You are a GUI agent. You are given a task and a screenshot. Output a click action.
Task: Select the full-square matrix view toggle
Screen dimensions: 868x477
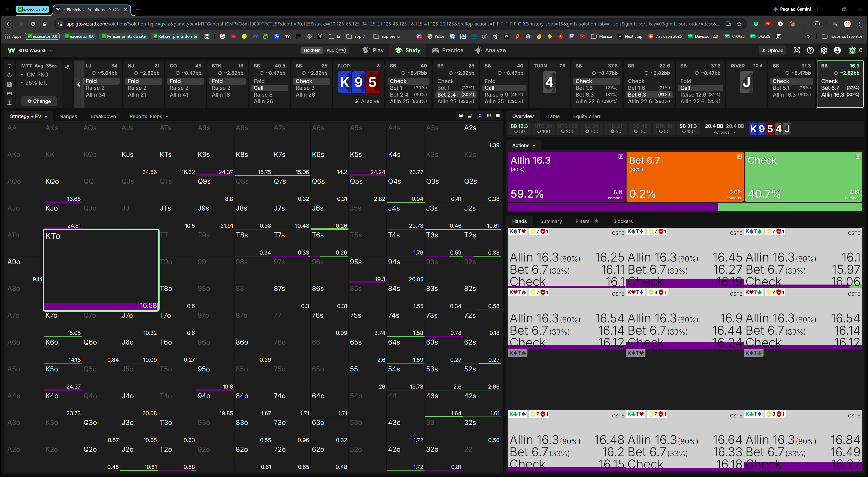pos(498,116)
